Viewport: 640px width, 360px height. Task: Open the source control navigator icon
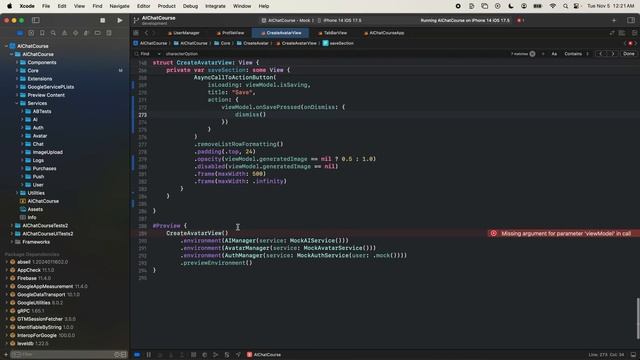click(x=31, y=33)
